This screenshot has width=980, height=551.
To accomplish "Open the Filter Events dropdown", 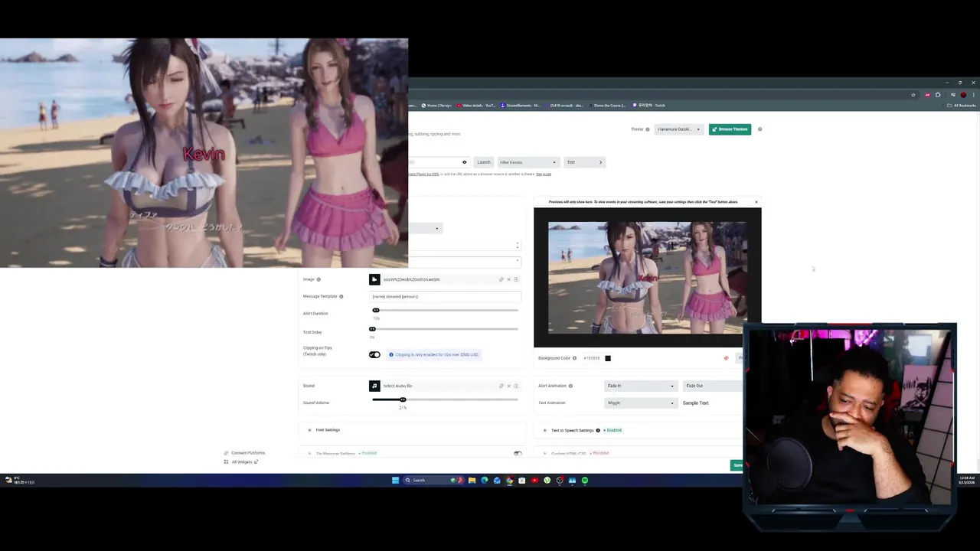I will tap(528, 162).
